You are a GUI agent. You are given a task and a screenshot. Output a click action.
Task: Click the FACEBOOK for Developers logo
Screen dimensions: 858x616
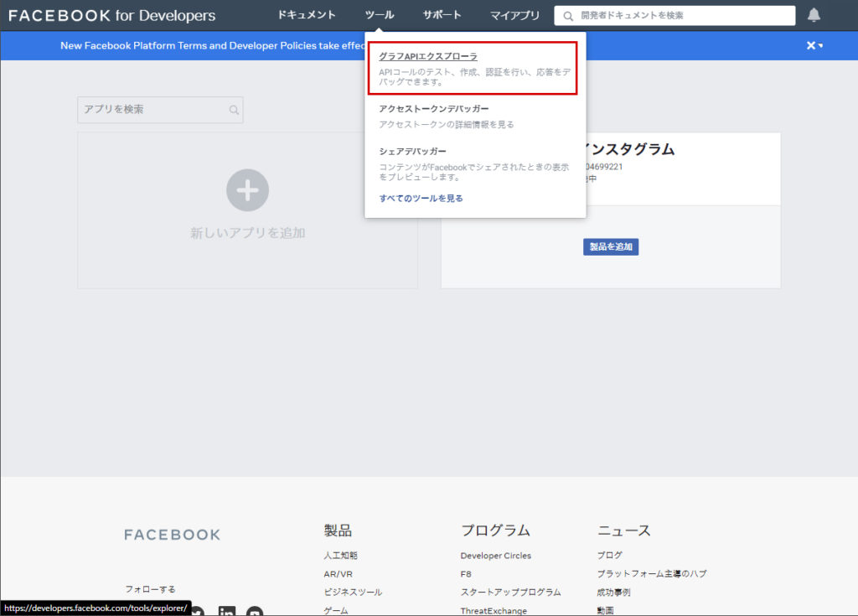point(111,15)
